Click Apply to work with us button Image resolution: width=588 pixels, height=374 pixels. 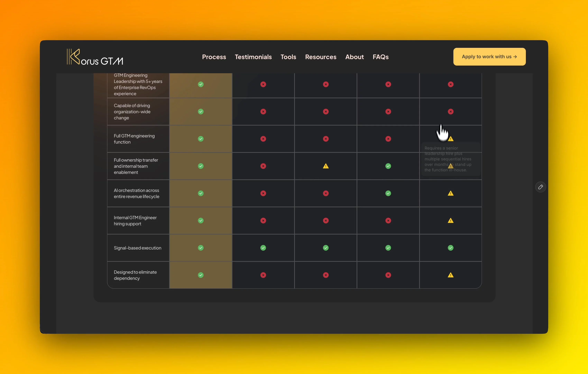[489, 57]
